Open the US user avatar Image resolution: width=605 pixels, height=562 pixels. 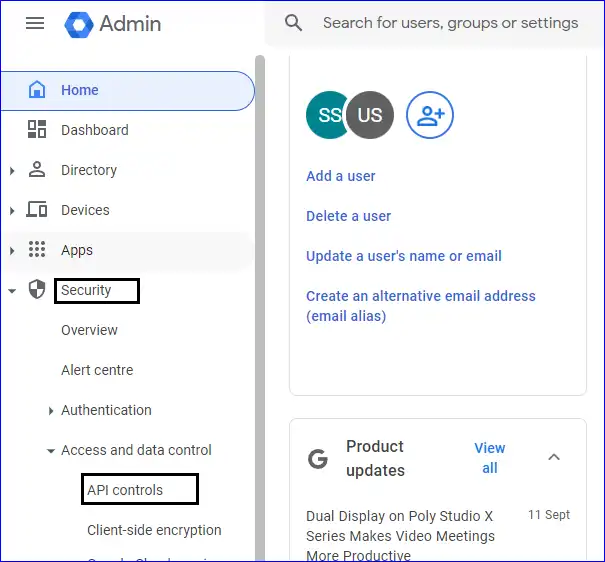click(370, 115)
